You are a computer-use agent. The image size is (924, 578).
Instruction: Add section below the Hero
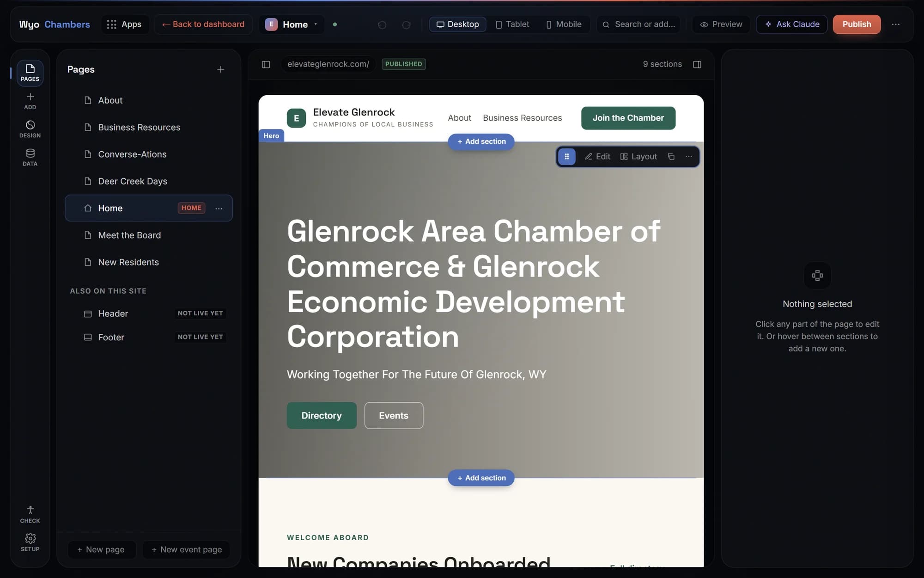(x=481, y=478)
